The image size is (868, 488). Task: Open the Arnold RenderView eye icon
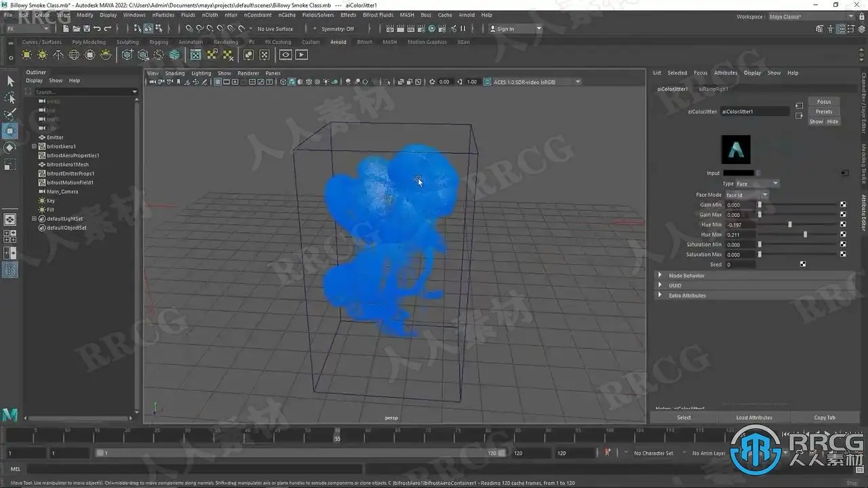[285, 55]
